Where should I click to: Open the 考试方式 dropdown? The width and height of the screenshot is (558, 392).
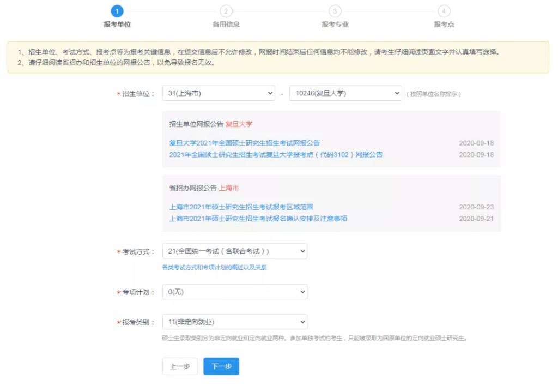coord(234,251)
